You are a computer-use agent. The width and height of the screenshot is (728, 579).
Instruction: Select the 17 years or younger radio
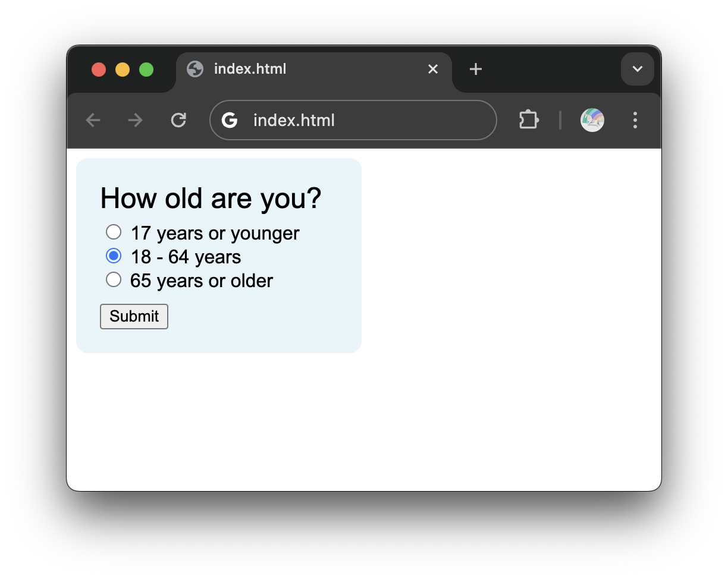(113, 232)
